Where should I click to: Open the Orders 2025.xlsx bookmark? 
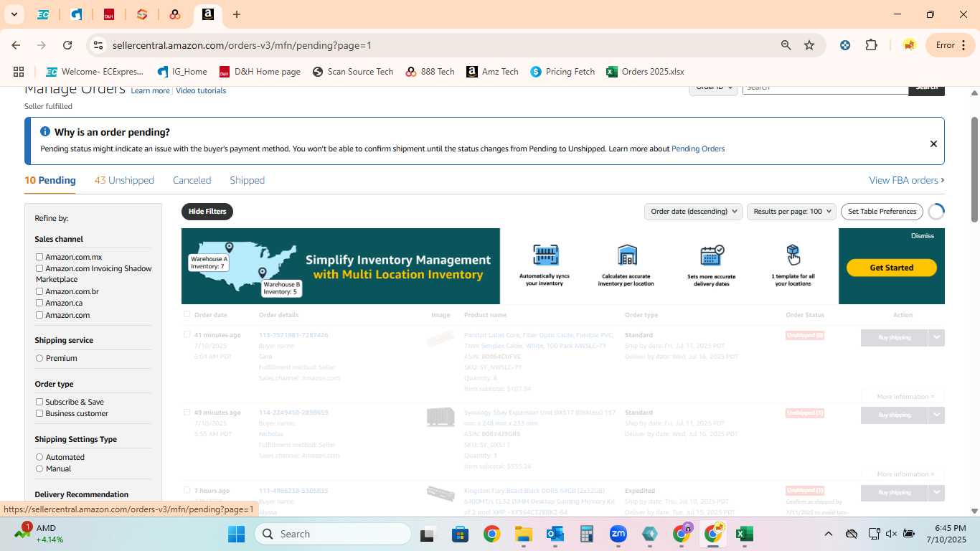[645, 72]
